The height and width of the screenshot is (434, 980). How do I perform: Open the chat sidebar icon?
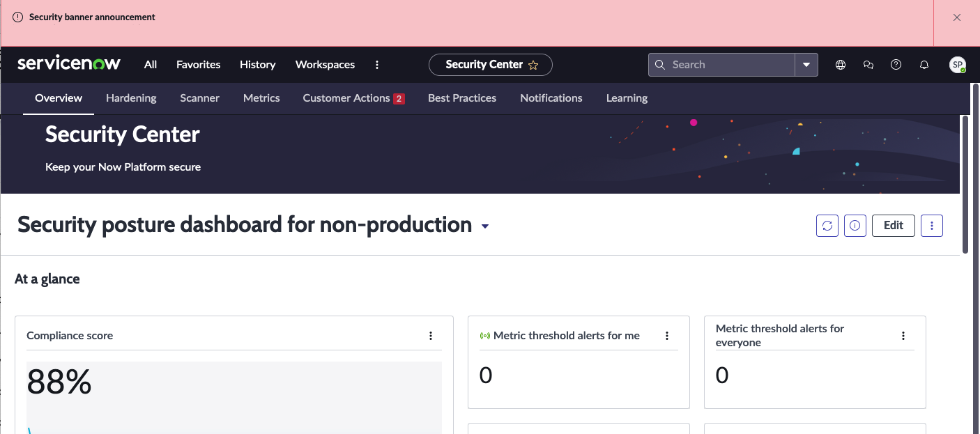[x=868, y=65]
